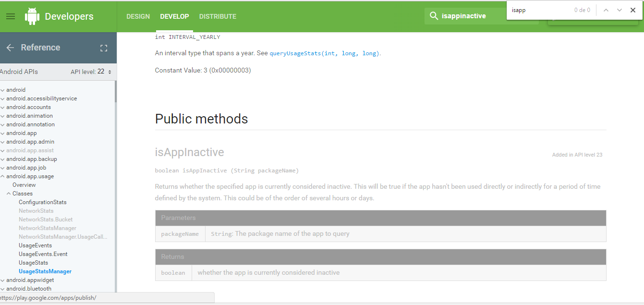Open the UsageEvents class
Screen dimensions: 644x305
click(35, 245)
